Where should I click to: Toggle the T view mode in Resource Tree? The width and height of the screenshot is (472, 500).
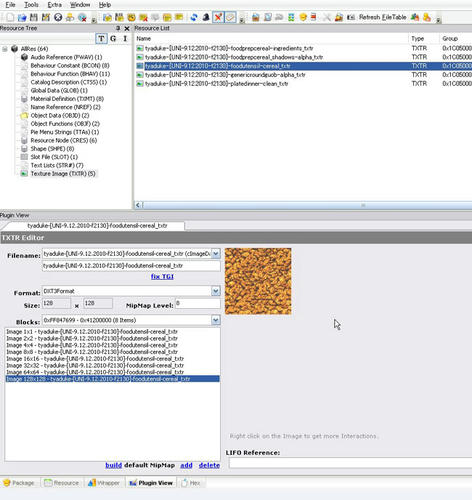point(101,39)
